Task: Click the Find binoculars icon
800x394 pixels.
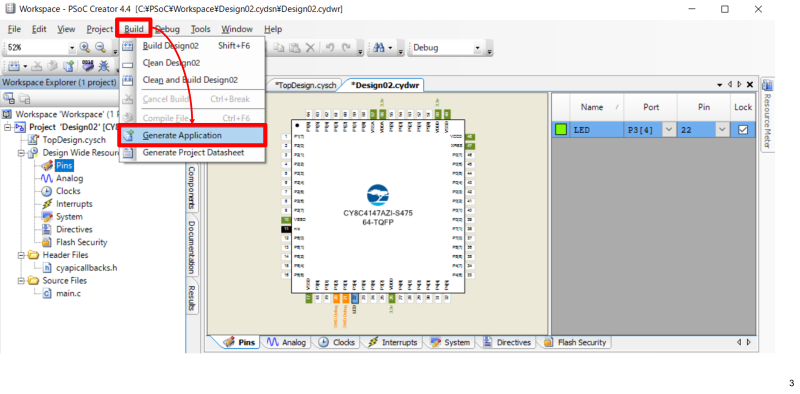Action: (x=379, y=47)
